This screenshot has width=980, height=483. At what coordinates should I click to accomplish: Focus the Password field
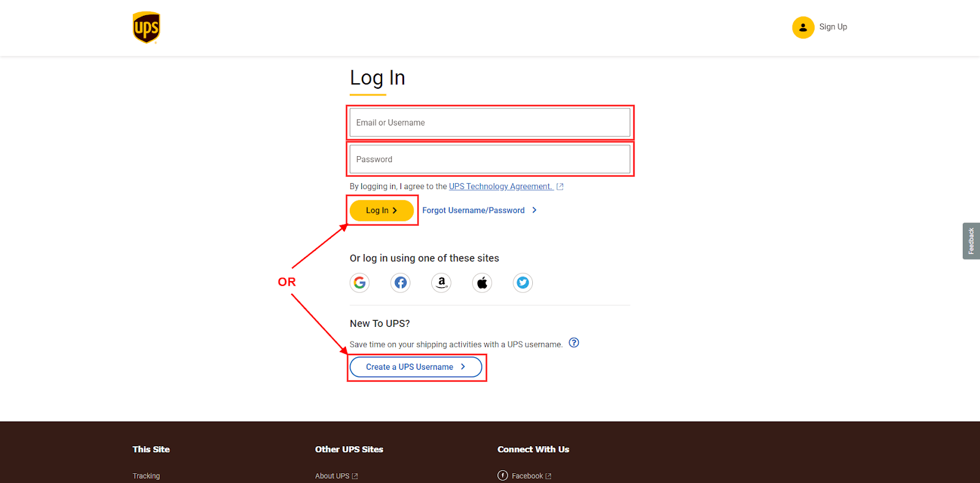coord(490,159)
